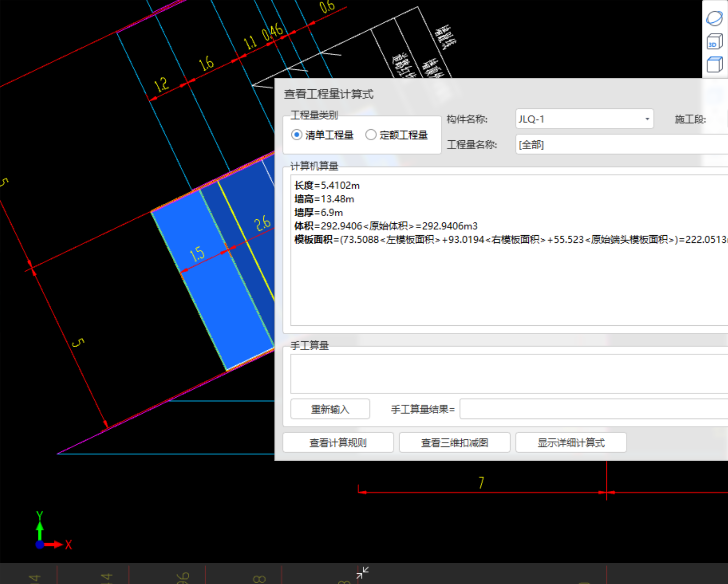Click inside the 手工算量 text area
Screen dimensions: 728x584
click(x=509, y=374)
